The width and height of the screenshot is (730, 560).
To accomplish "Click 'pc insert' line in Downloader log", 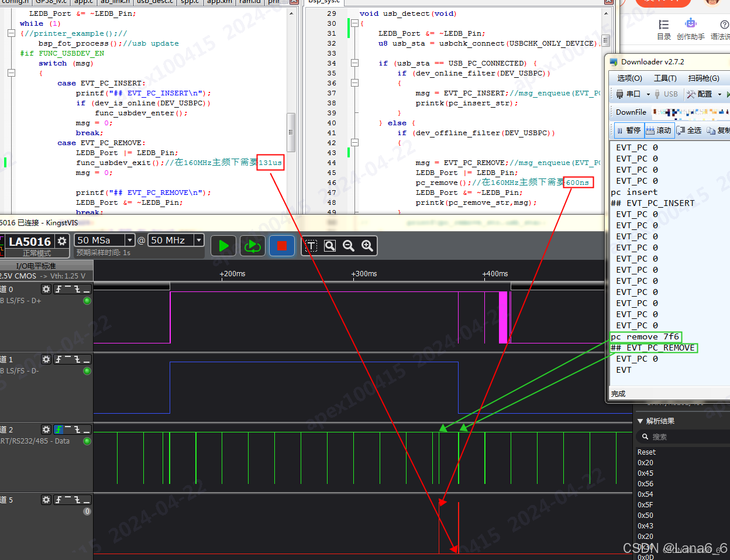I will (634, 192).
